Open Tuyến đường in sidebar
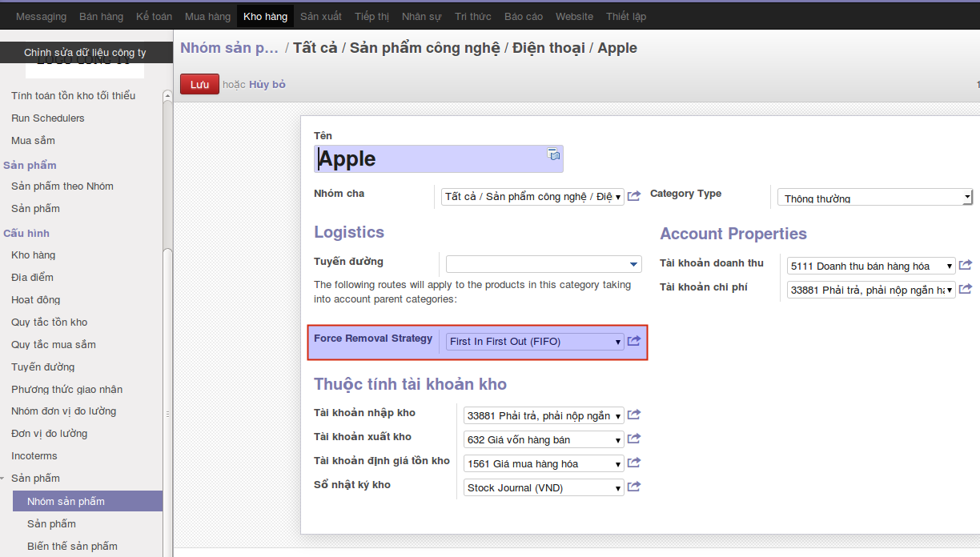 click(43, 367)
